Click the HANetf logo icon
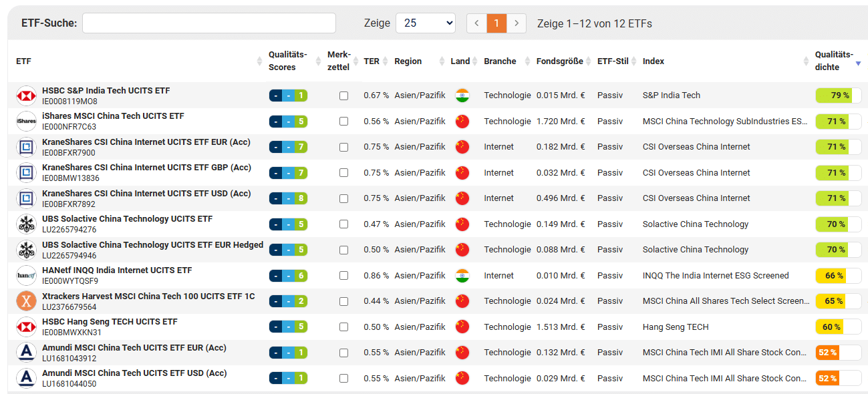This screenshot has height=394, width=868. click(26, 275)
